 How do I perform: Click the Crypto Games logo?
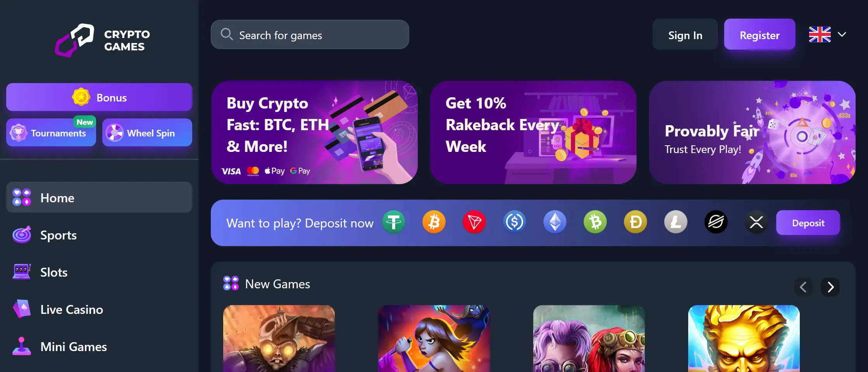(x=102, y=40)
